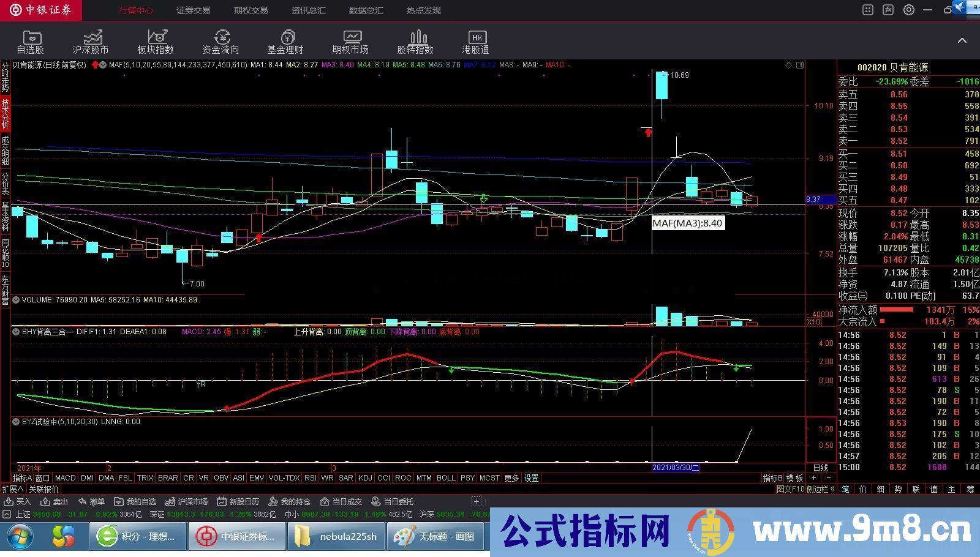980x557 pixels.
Task: Open the 更多 indicator dropdown
Action: pyautogui.click(x=511, y=478)
